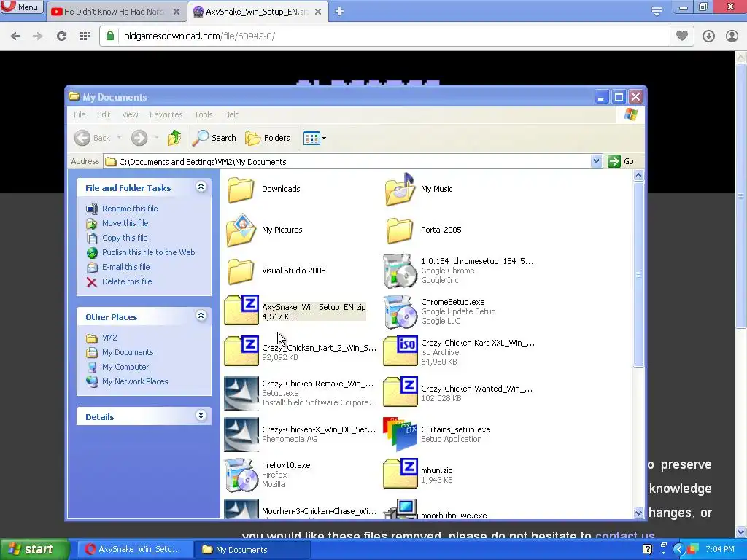Open the File menu
Image resolution: width=747 pixels, height=560 pixels.
click(80, 114)
